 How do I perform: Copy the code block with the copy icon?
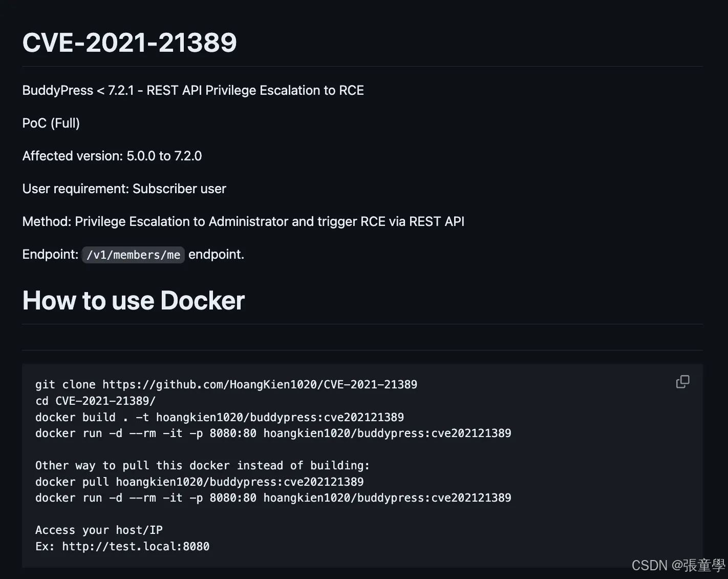click(x=682, y=382)
